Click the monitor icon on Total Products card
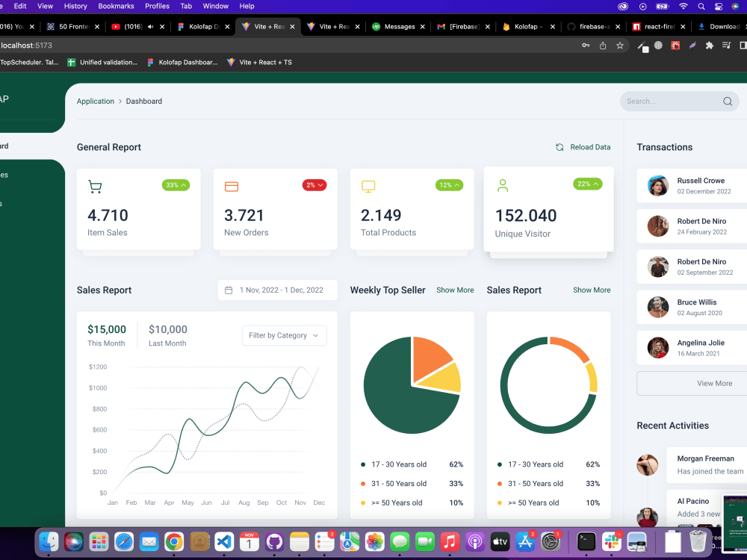 pos(368,186)
